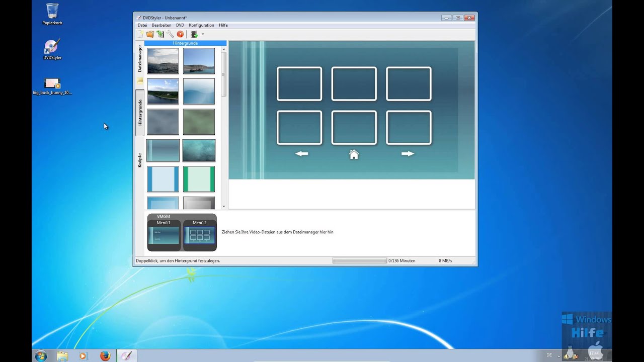Viewport: 644px width, 362px height.
Task: Select the upper-left frame on the menu canvas
Action: pyautogui.click(x=299, y=84)
